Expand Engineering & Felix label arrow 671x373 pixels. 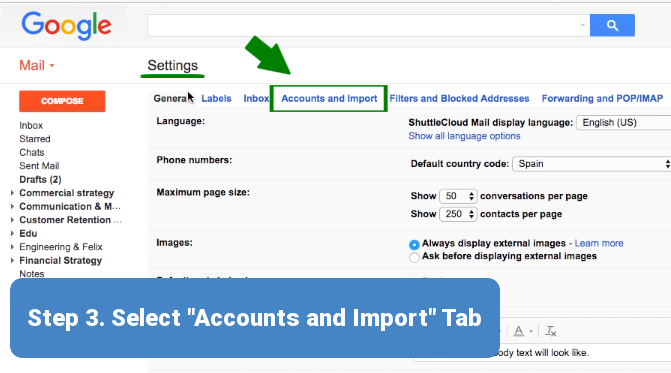click(x=12, y=247)
